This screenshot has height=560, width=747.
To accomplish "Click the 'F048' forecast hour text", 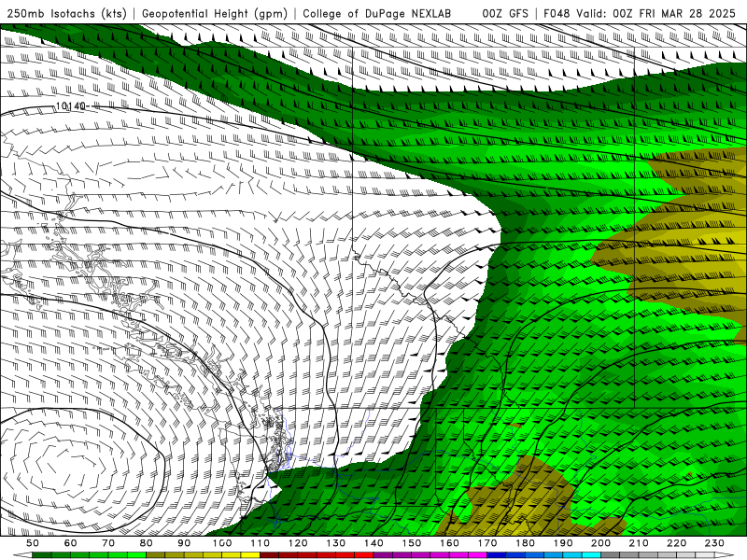I will pos(557,14).
